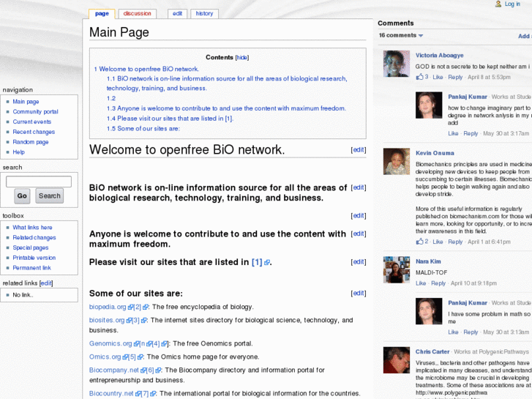Open Kevin Onuma's profile picture
The image size is (532, 399).
click(x=397, y=161)
